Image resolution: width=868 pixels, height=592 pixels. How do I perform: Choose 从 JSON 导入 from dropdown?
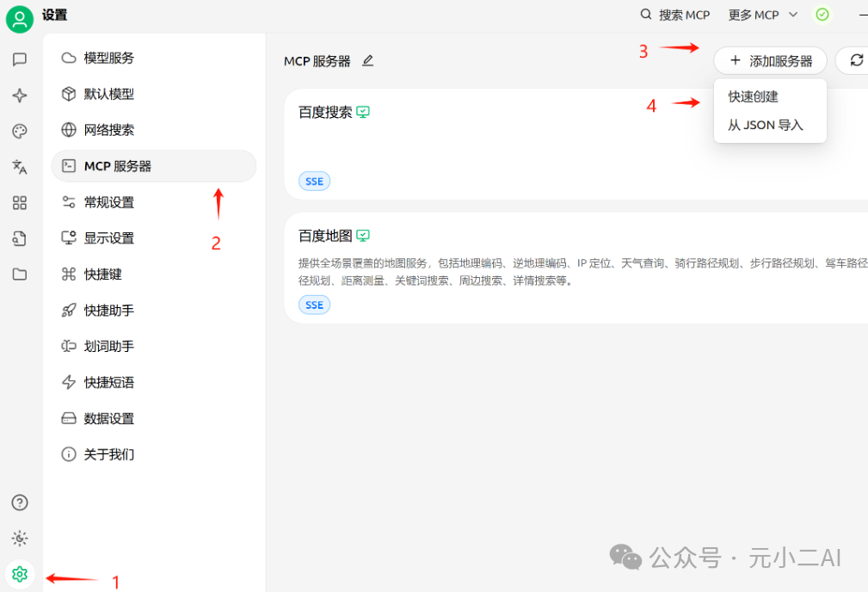tap(770, 125)
